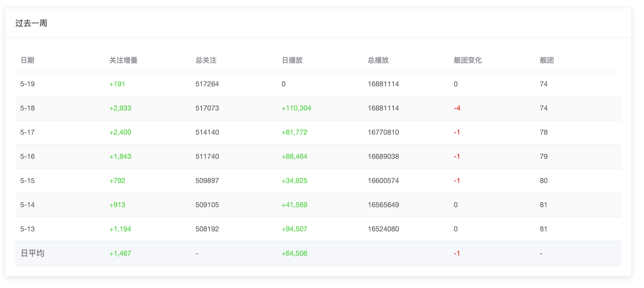The height and width of the screenshot is (288, 644).
Task: Click fleet count 74 in 5-19 row
Action: tap(544, 84)
